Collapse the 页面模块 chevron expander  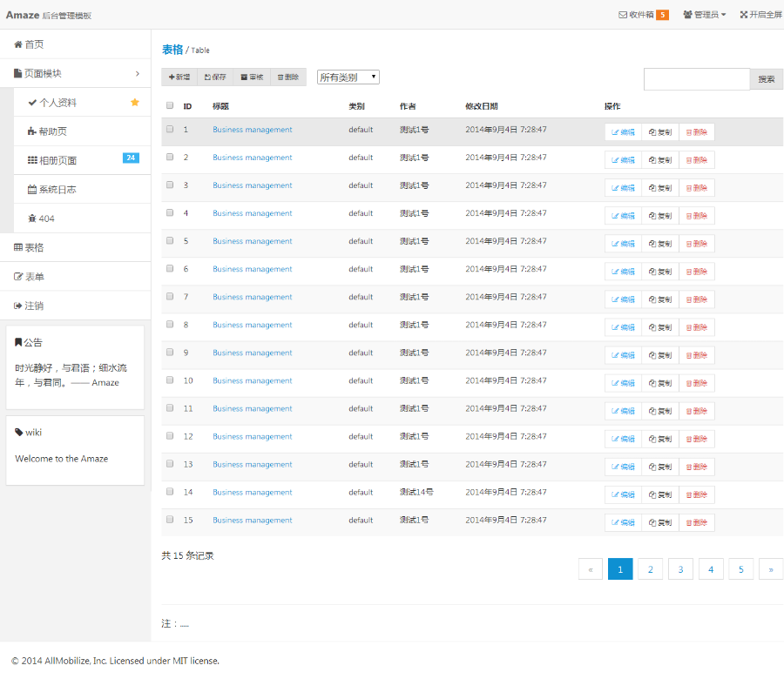click(138, 74)
